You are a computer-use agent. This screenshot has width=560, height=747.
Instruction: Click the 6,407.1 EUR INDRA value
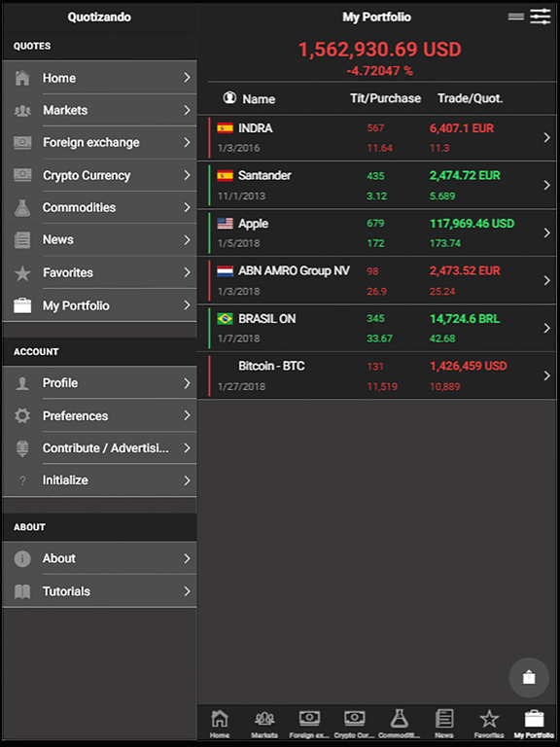[462, 128]
